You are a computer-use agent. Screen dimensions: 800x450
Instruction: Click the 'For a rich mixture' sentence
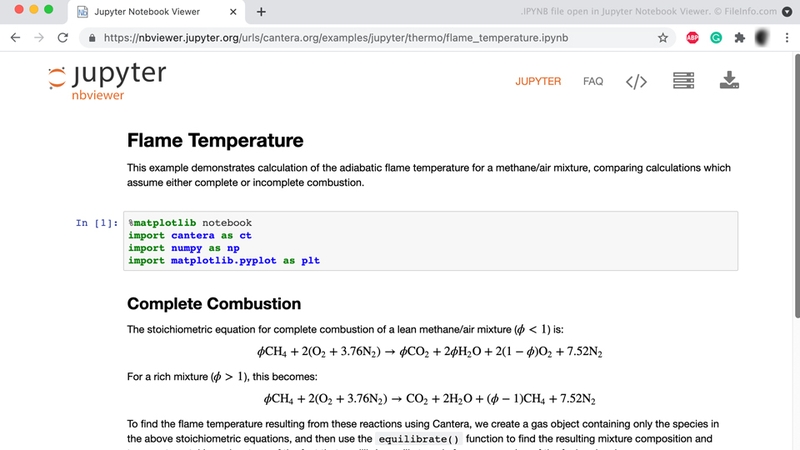(x=222, y=377)
